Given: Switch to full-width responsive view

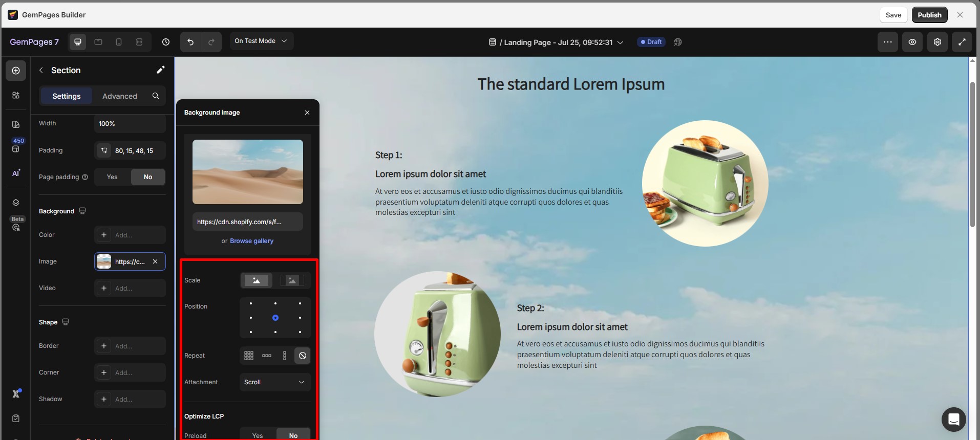Looking at the screenshot, I should (139, 42).
